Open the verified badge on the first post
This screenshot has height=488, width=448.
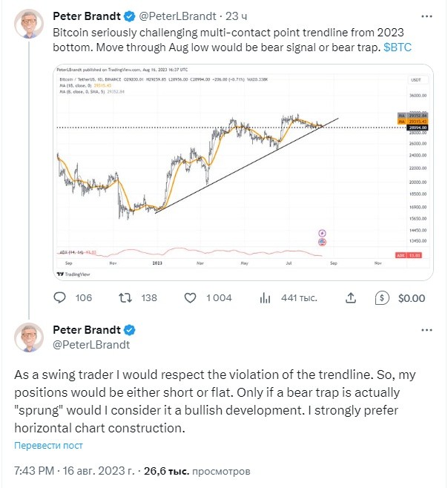(x=130, y=16)
